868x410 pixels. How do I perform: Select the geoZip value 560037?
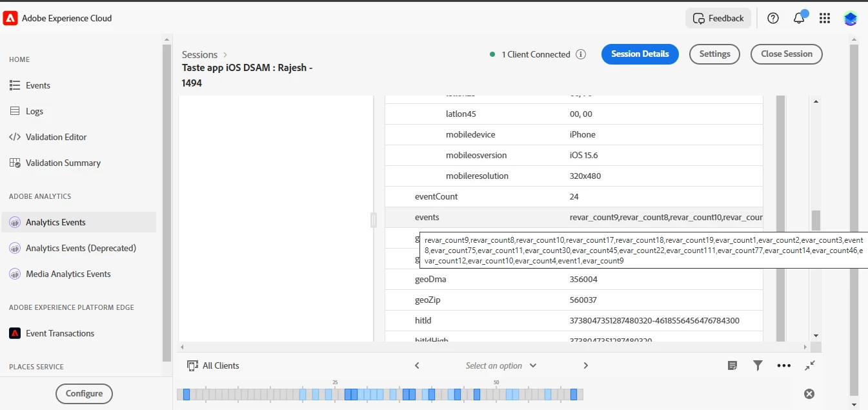(583, 300)
